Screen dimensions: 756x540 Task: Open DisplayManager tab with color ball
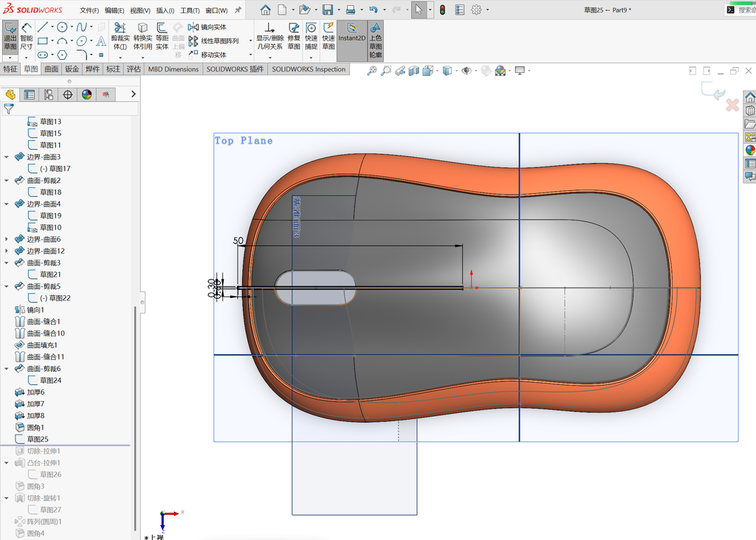click(87, 94)
